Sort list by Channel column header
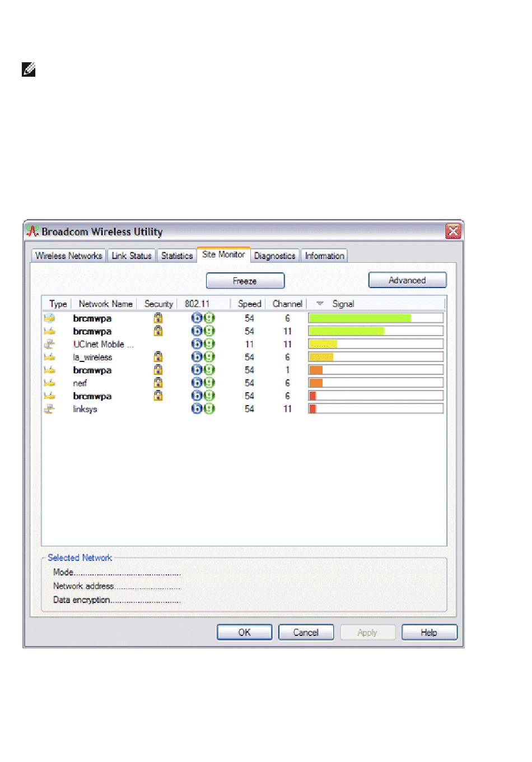The width and height of the screenshot is (532, 762). pyautogui.click(x=287, y=304)
